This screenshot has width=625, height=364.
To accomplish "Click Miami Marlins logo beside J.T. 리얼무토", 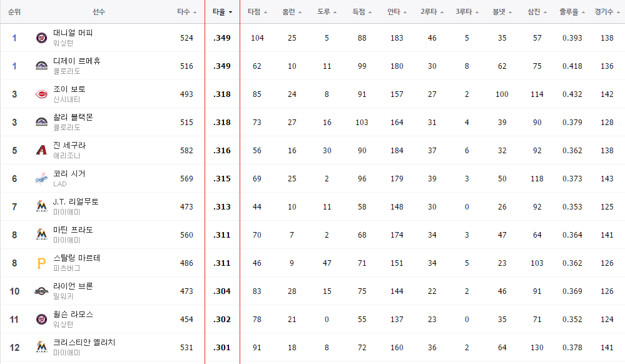I will point(41,206).
